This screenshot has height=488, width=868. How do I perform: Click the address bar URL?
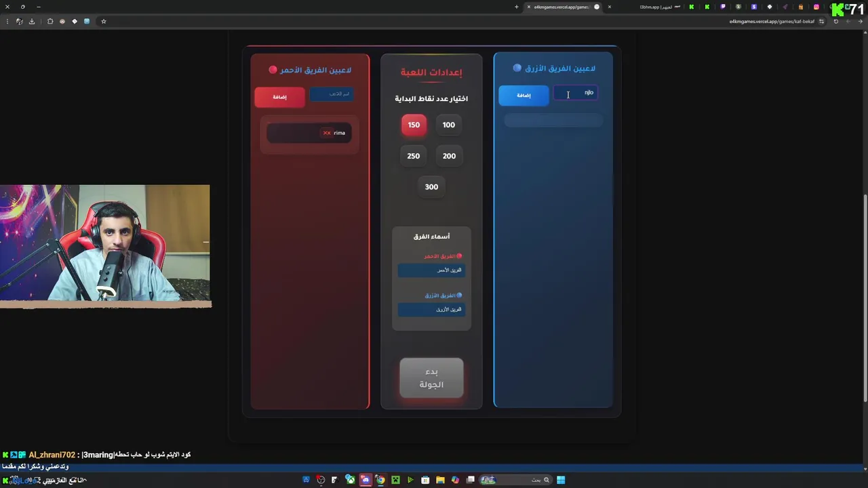click(x=772, y=22)
